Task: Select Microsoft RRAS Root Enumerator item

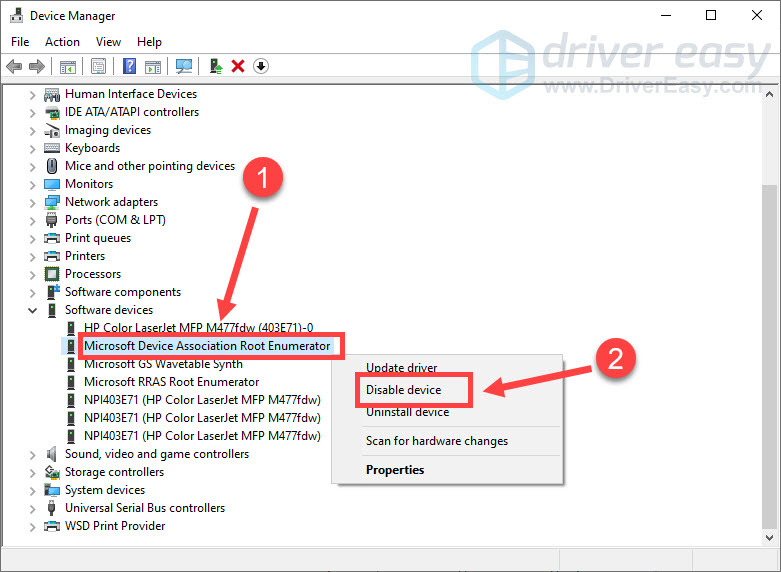Action: (171, 382)
